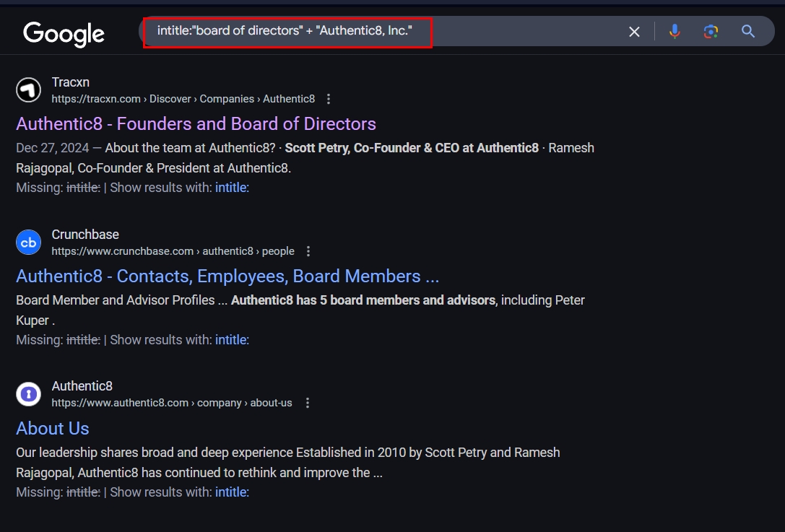Show Authentic8 results with intitle:
The image size is (785, 532).
tap(232, 492)
